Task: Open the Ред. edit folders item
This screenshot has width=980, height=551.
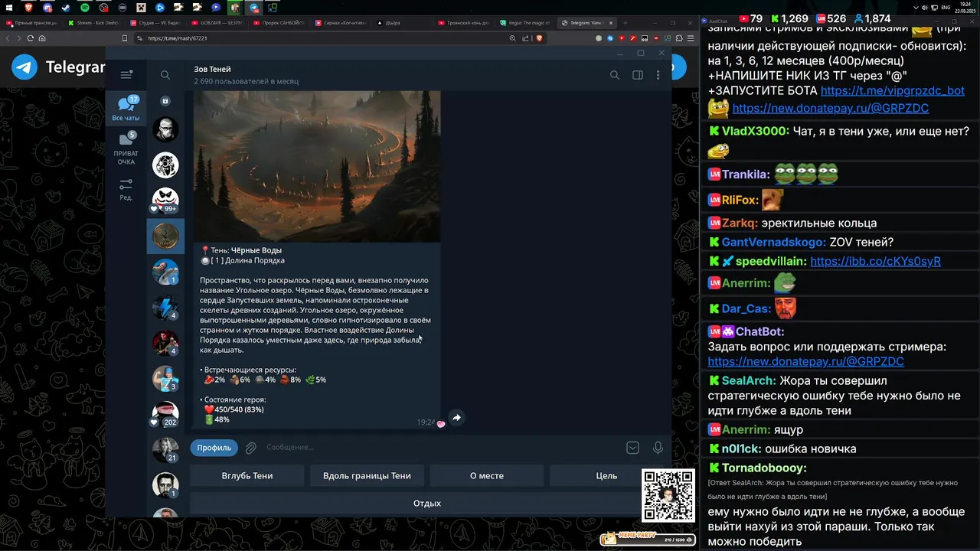Action: coord(126,190)
